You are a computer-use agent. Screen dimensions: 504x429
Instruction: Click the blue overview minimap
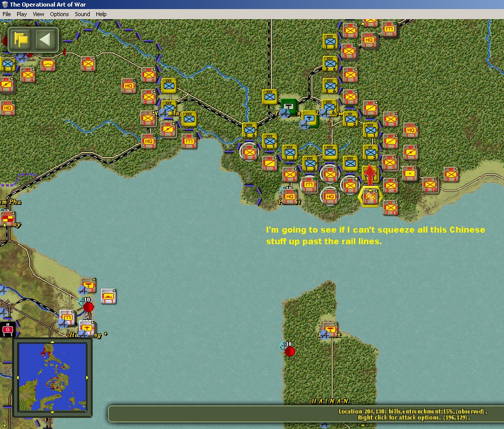tap(52, 377)
